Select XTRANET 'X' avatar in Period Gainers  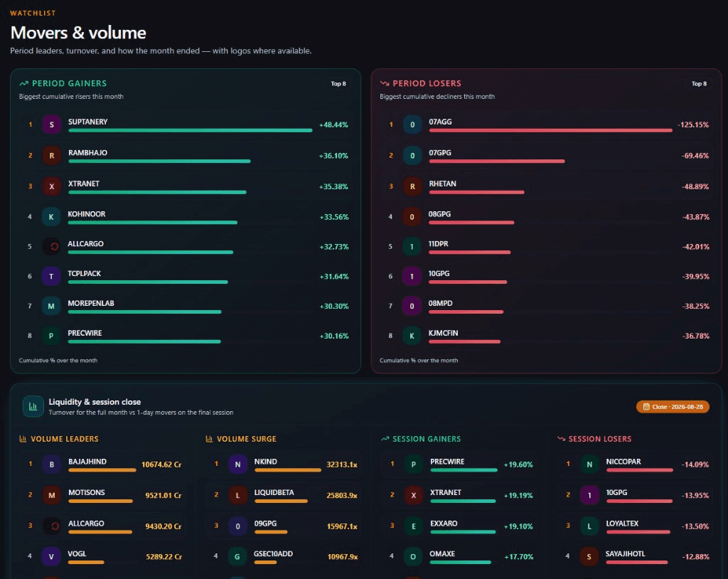tap(51, 186)
